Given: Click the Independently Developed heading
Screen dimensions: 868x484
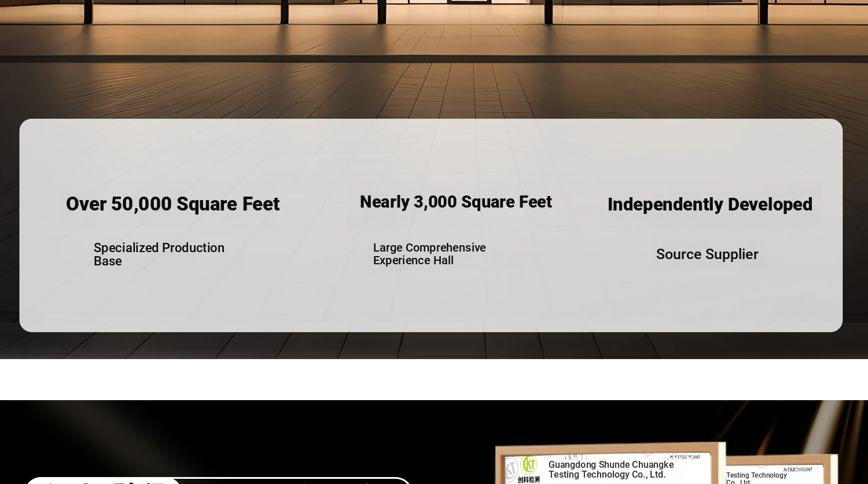Looking at the screenshot, I should pos(709,204).
